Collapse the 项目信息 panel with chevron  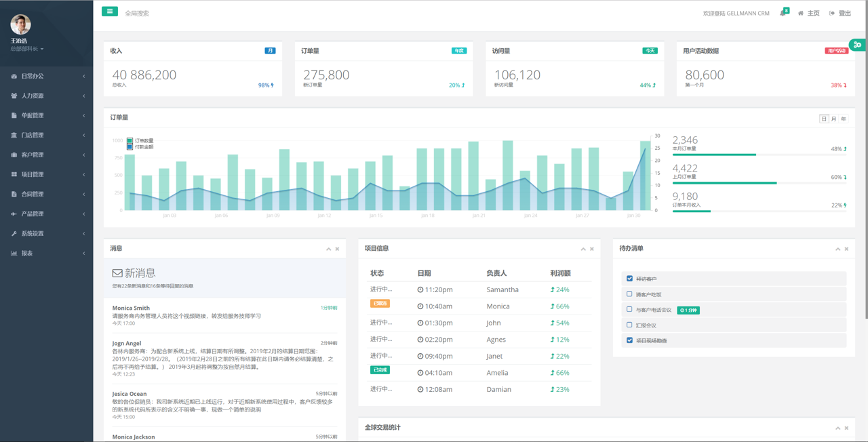pyautogui.click(x=583, y=249)
